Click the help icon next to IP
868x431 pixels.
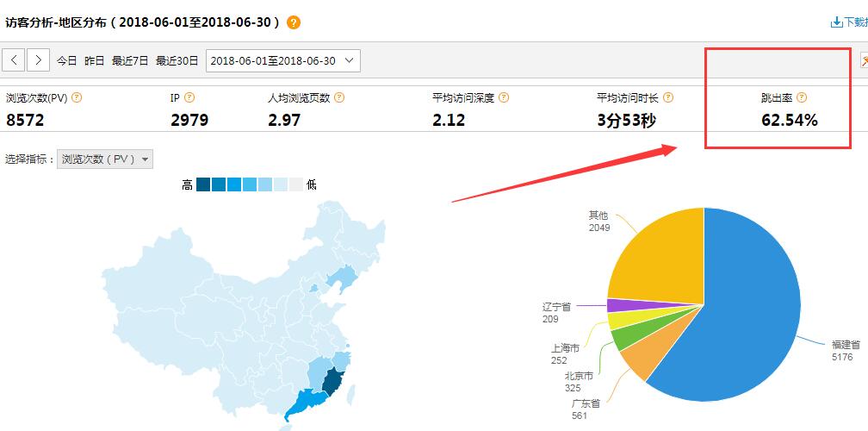189,98
